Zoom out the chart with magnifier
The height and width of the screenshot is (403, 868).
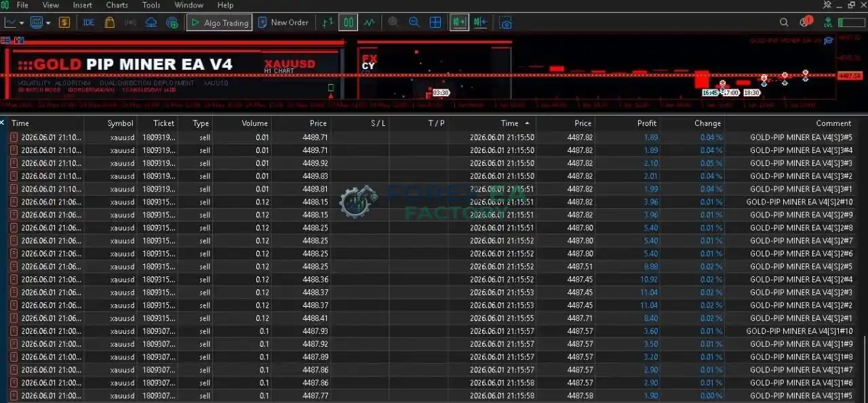tap(414, 22)
